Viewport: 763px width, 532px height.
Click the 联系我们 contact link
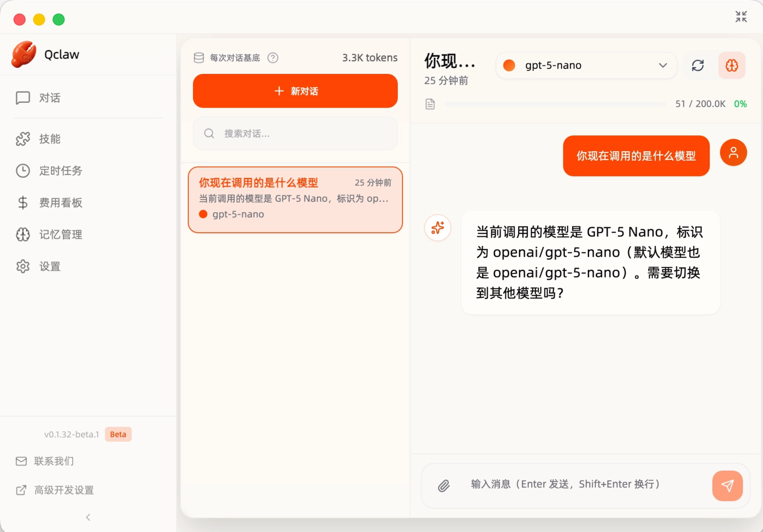[x=53, y=461]
